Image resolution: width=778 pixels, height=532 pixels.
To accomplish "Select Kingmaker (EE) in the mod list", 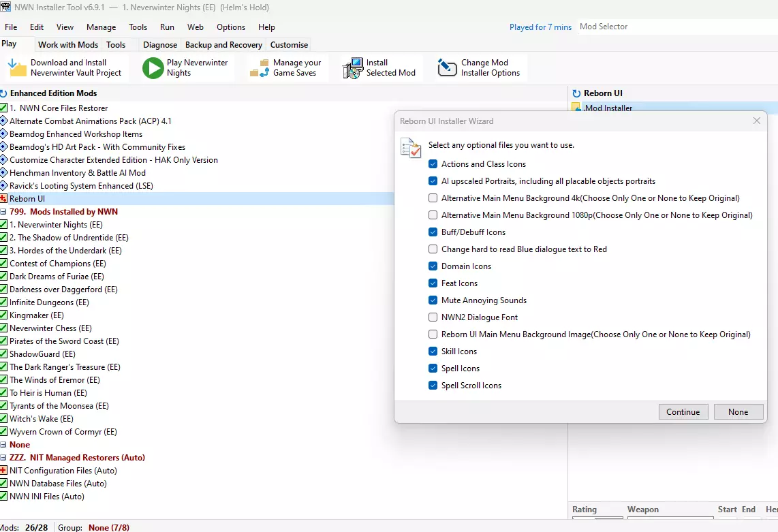I will (37, 315).
